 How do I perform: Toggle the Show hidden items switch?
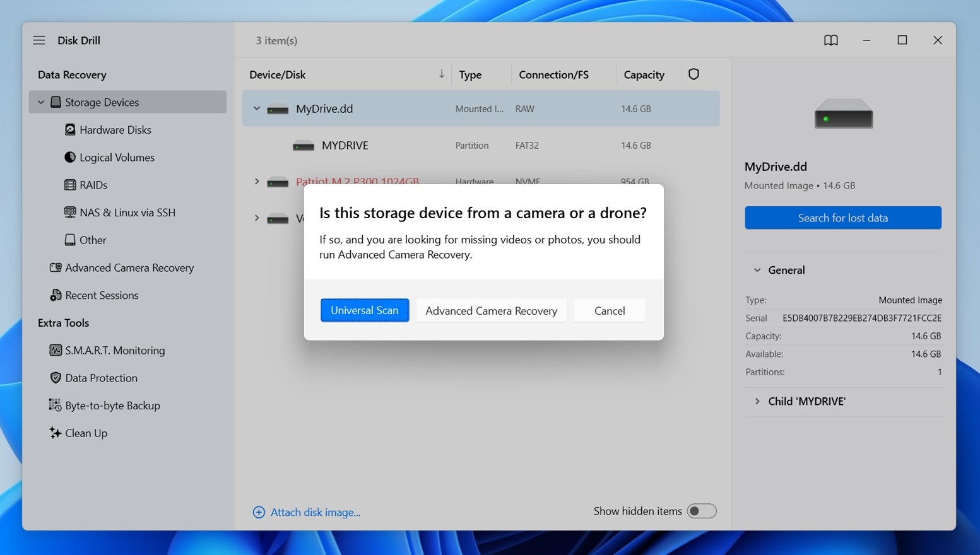(702, 511)
